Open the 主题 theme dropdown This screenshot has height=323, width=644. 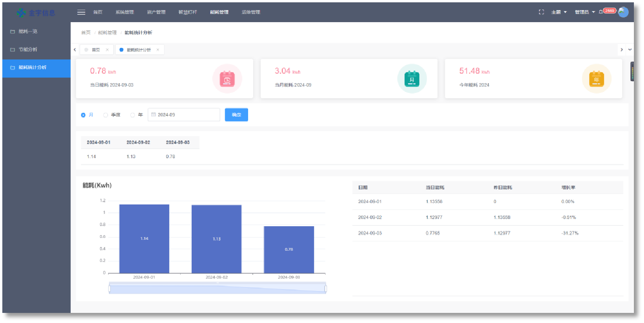point(559,12)
